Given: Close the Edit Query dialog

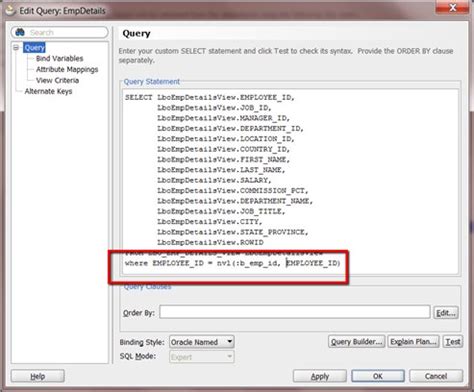Looking at the screenshot, I should 452,7.
